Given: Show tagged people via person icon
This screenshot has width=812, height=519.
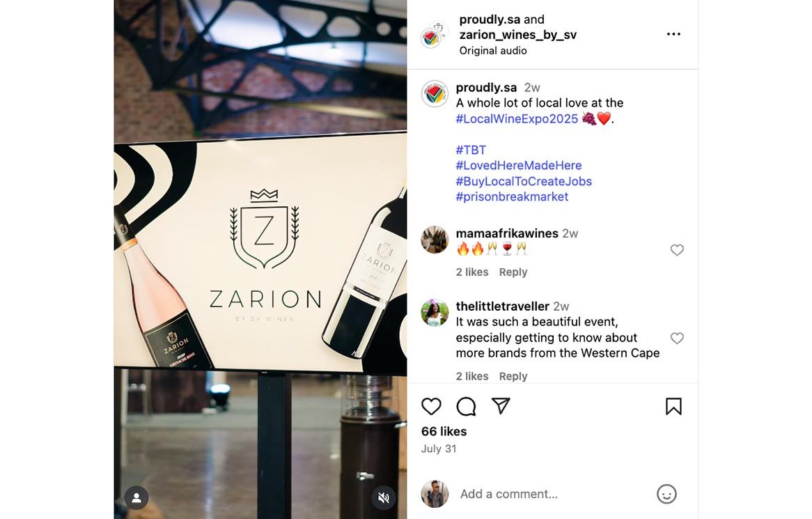Looking at the screenshot, I should click(136, 498).
